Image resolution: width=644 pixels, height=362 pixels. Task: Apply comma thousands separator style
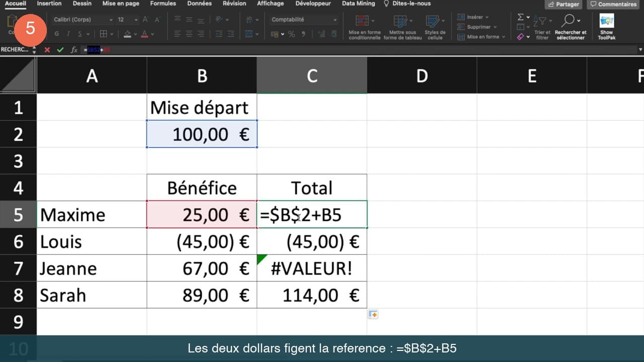point(303,34)
